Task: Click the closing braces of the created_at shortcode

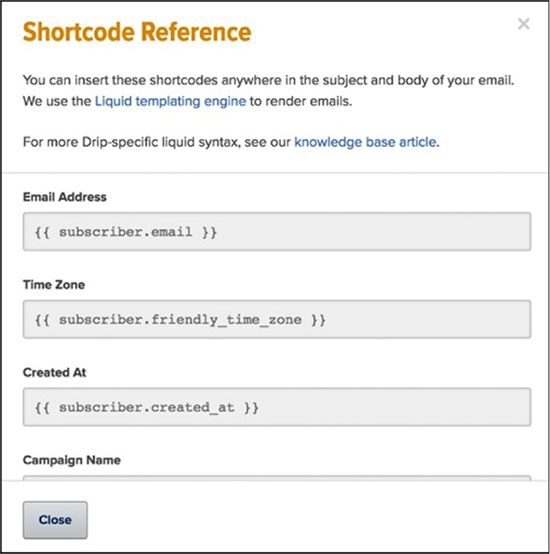Action: tap(251, 407)
